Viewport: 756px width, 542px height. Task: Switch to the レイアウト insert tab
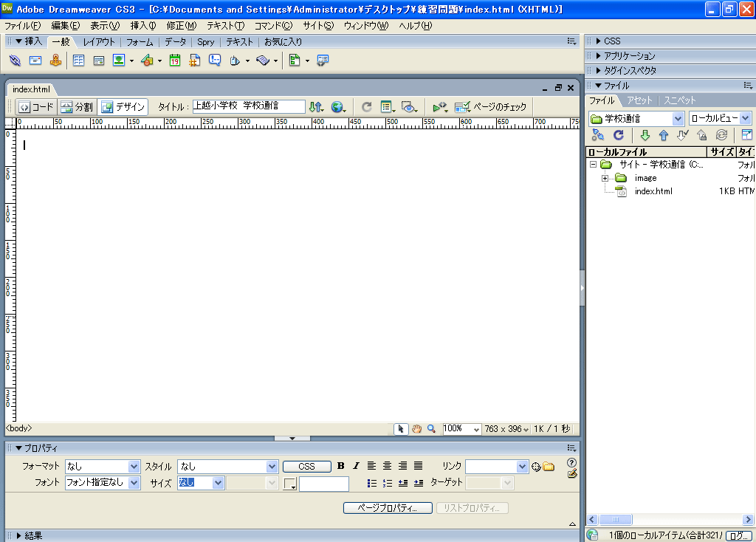point(99,42)
